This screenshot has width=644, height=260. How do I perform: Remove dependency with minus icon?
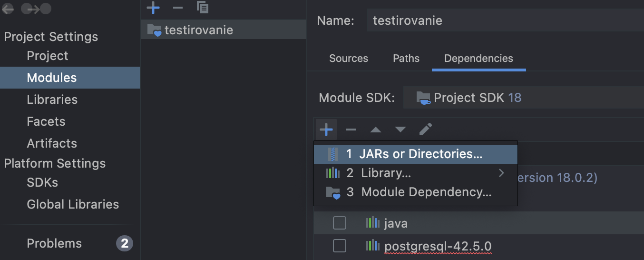(x=351, y=130)
